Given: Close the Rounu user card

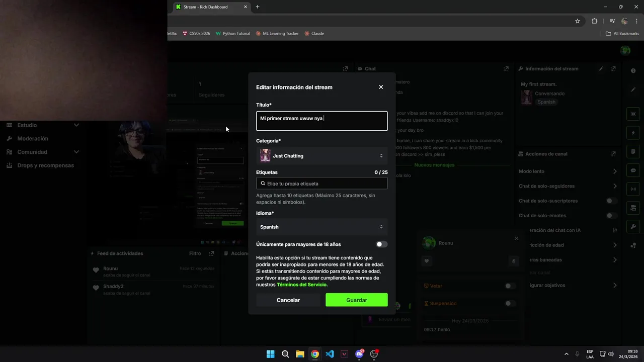Looking at the screenshot, I should 516,238.
